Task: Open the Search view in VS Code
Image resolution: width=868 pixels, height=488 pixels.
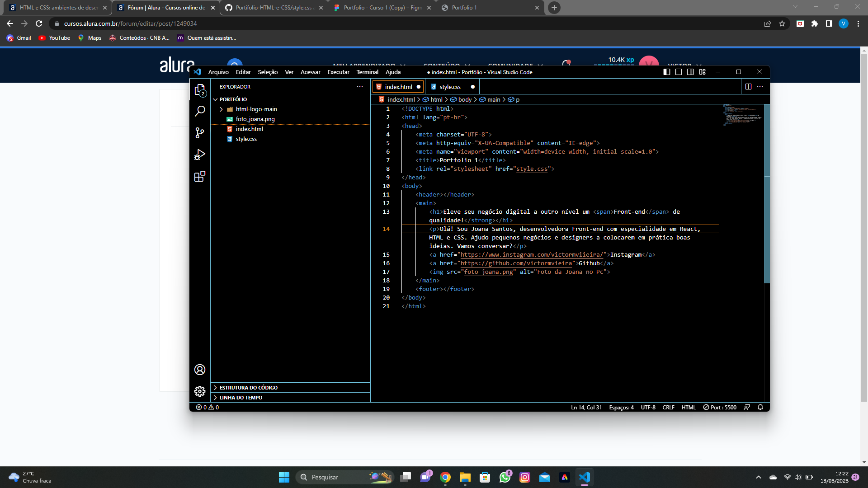Action: click(x=200, y=111)
